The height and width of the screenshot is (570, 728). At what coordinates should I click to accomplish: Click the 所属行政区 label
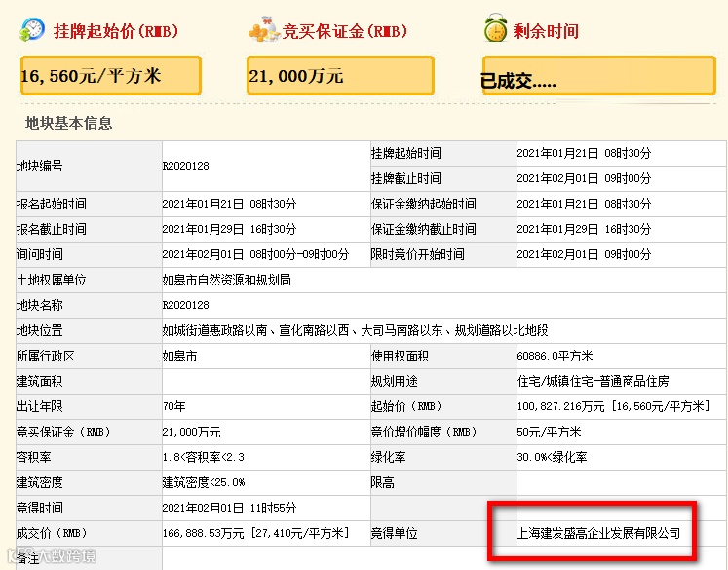click(46, 356)
